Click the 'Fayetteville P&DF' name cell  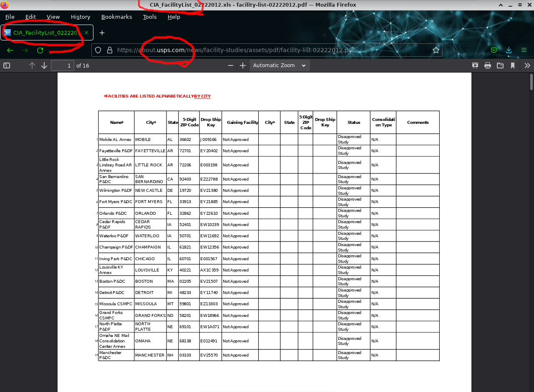click(116, 151)
